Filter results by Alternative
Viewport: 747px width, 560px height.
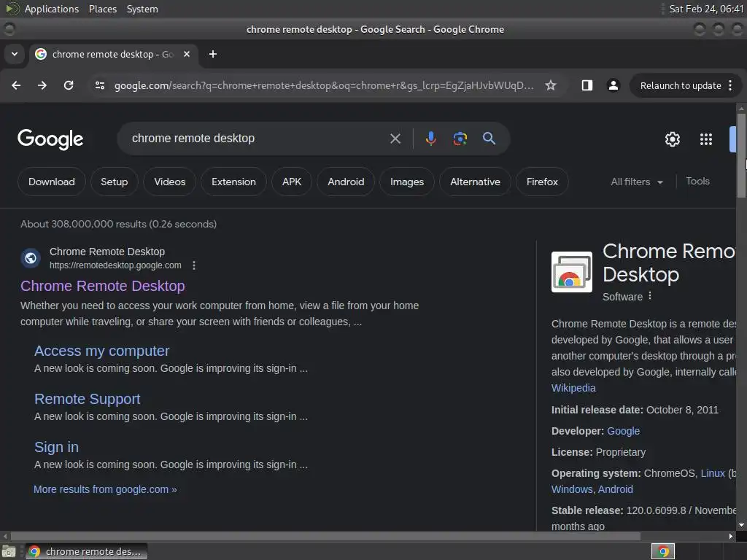475,182
